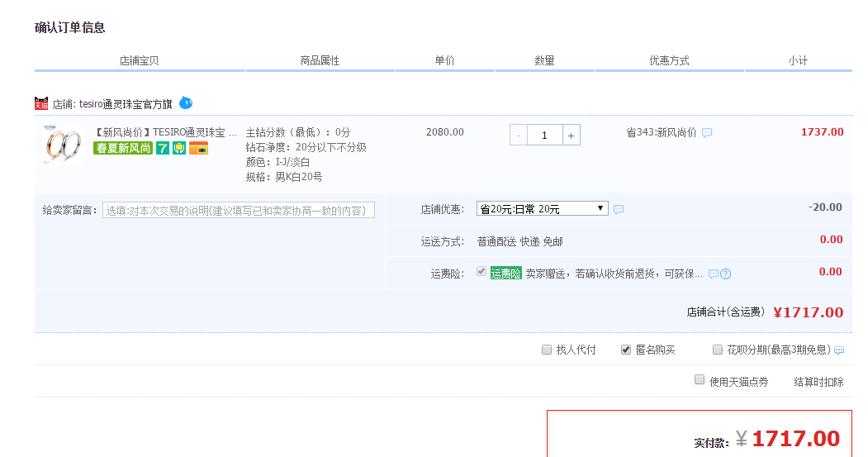This screenshot has height=457, width=868.
Task: Click the unit price 2080.00
Action: tap(445, 132)
